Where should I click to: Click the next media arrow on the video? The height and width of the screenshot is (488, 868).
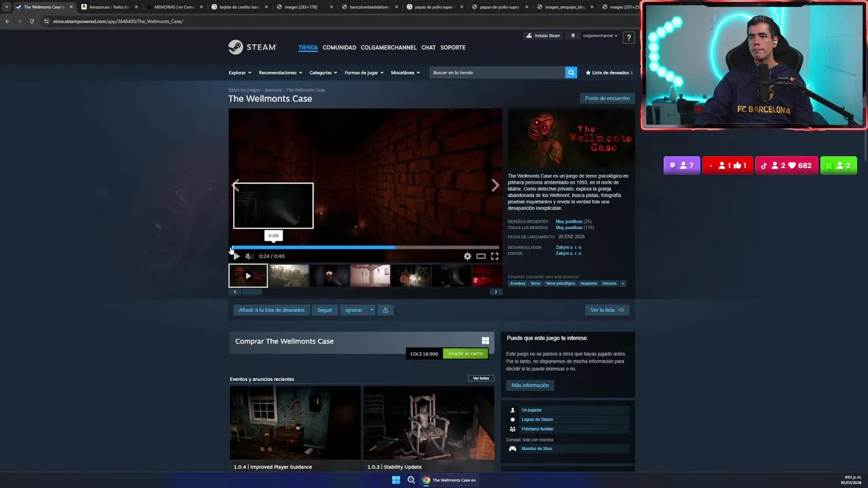495,186
